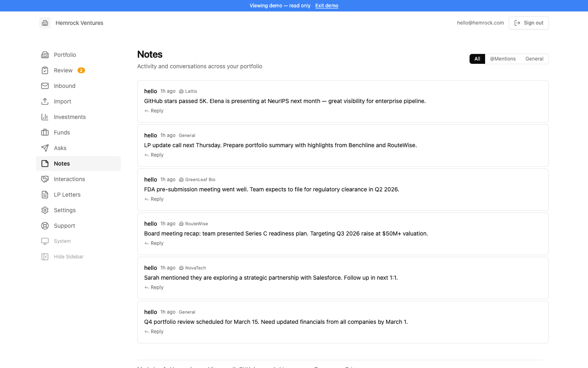Click the Hide Sidebar label
The image size is (588, 368).
click(x=69, y=257)
